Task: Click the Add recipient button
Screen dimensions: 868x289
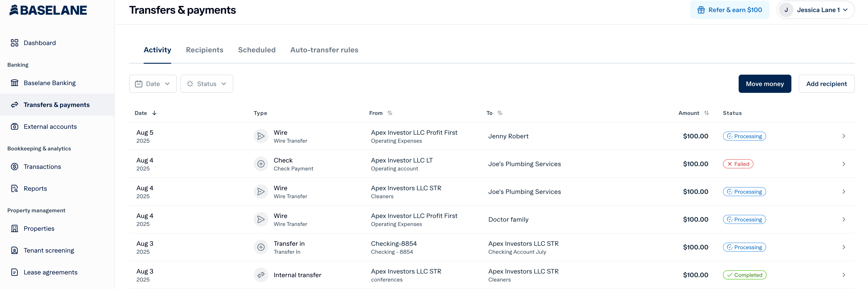Action: point(827,84)
